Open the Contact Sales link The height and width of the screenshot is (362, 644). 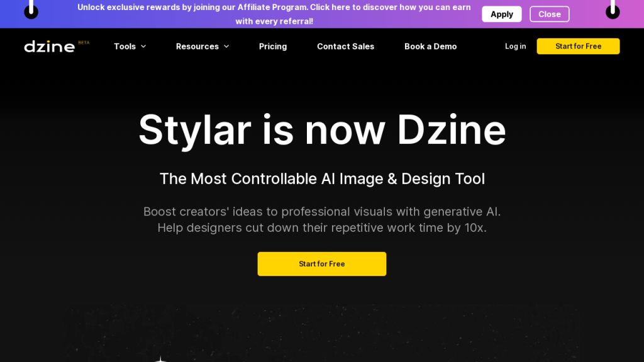(x=345, y=47)
